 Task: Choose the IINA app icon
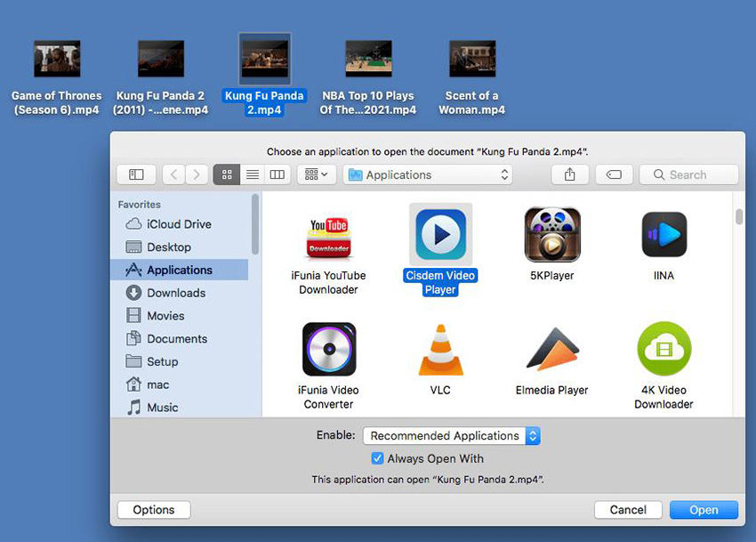pos(663,233)
